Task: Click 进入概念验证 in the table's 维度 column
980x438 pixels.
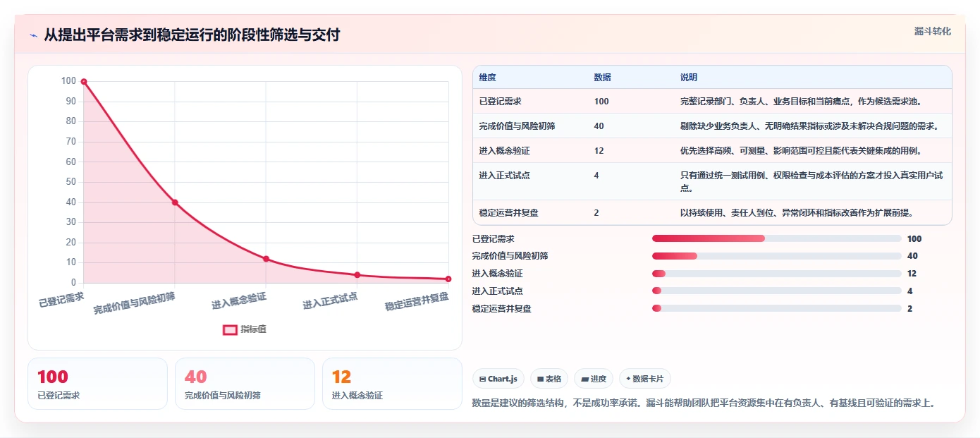Action: (x=505, y=151)
